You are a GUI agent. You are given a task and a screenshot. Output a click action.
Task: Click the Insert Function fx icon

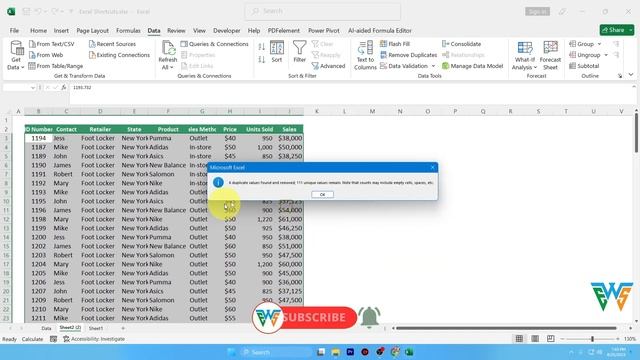coord(64,87)
